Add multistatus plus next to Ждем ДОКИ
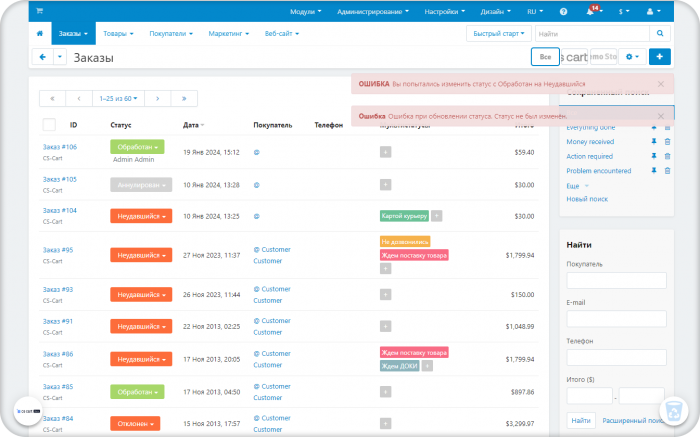Image resolution: width=700 pixels, height=437 pixels. pos(427,366)
